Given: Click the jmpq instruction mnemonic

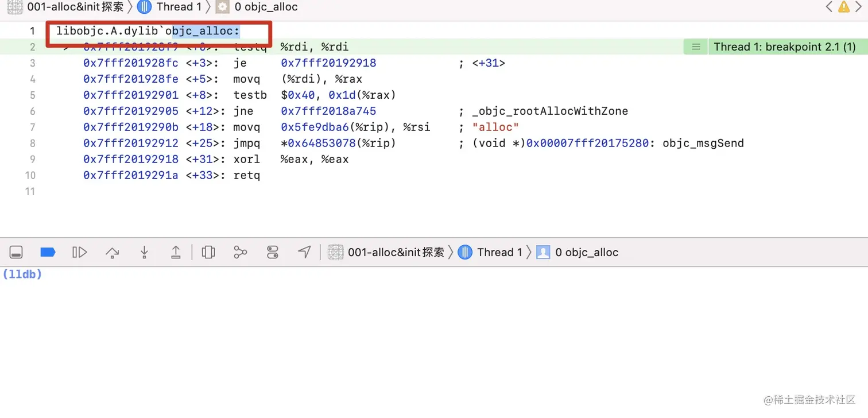Looking at the screenshot, I should coord(247,144).
